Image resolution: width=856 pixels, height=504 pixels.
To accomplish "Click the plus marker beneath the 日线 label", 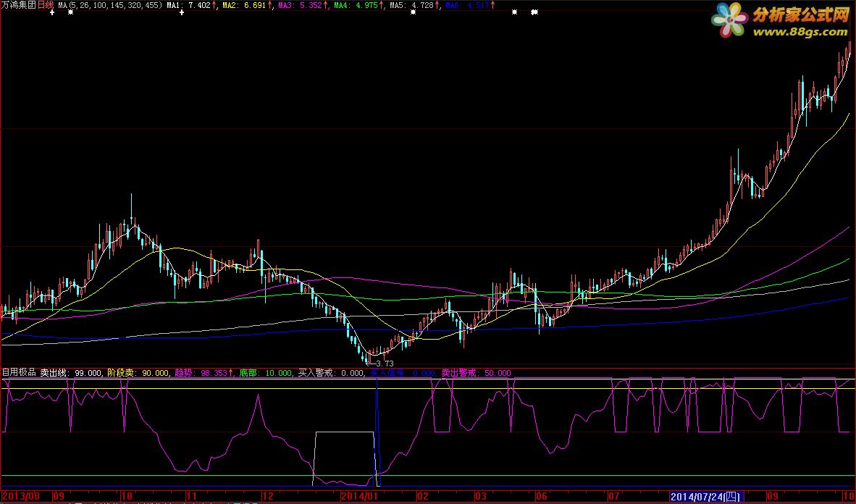I will pyautogui.click(x=52, y=12).
